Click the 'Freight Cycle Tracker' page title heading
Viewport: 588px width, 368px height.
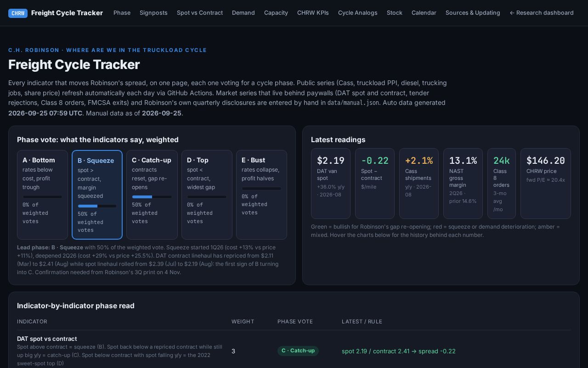[74, 64]
